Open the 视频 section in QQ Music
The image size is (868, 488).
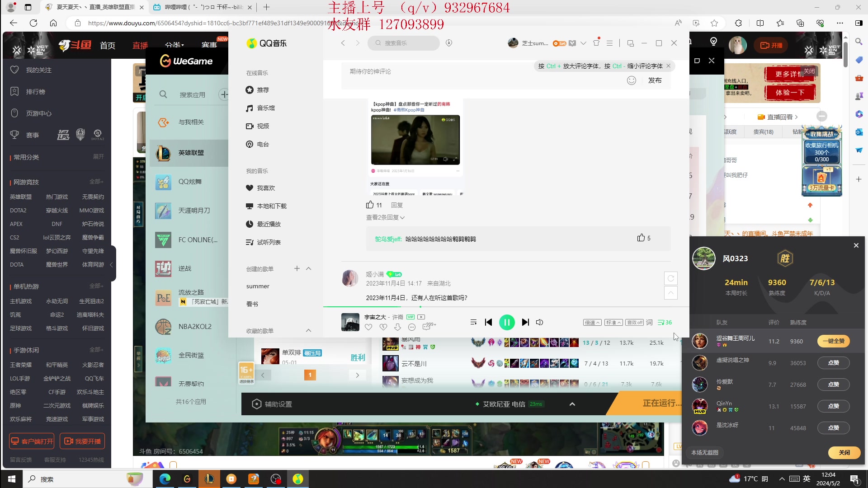click(x=263, y=126)
